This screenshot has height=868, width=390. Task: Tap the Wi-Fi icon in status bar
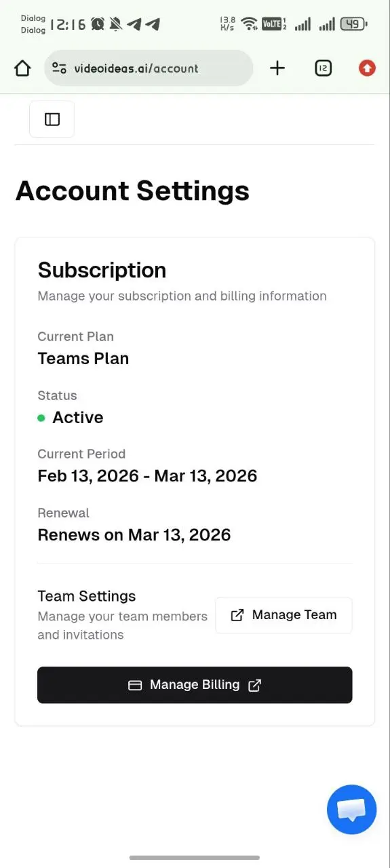[x=250, y=24]
